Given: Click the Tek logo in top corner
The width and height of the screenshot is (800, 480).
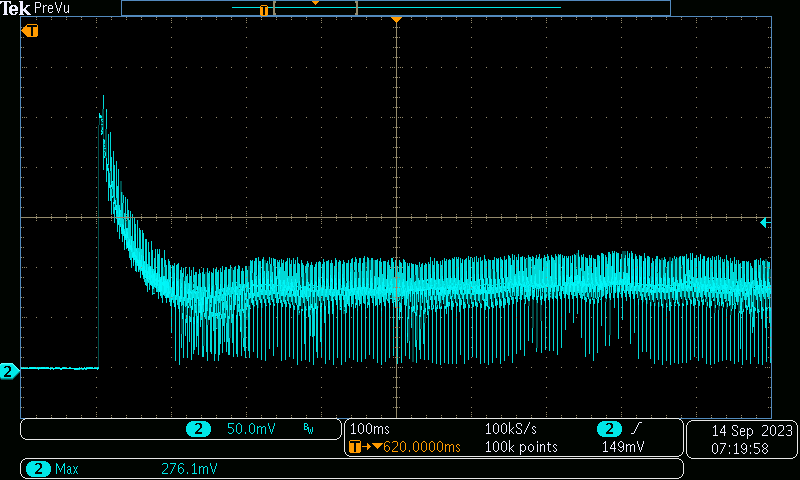Looking at the screenshot, I should click(15, 8).
